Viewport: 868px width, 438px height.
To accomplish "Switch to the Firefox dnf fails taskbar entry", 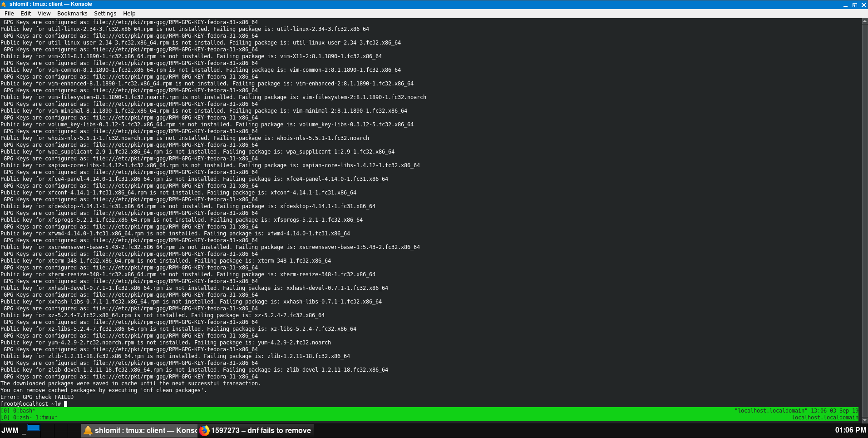I will click(x=256, y=430).
